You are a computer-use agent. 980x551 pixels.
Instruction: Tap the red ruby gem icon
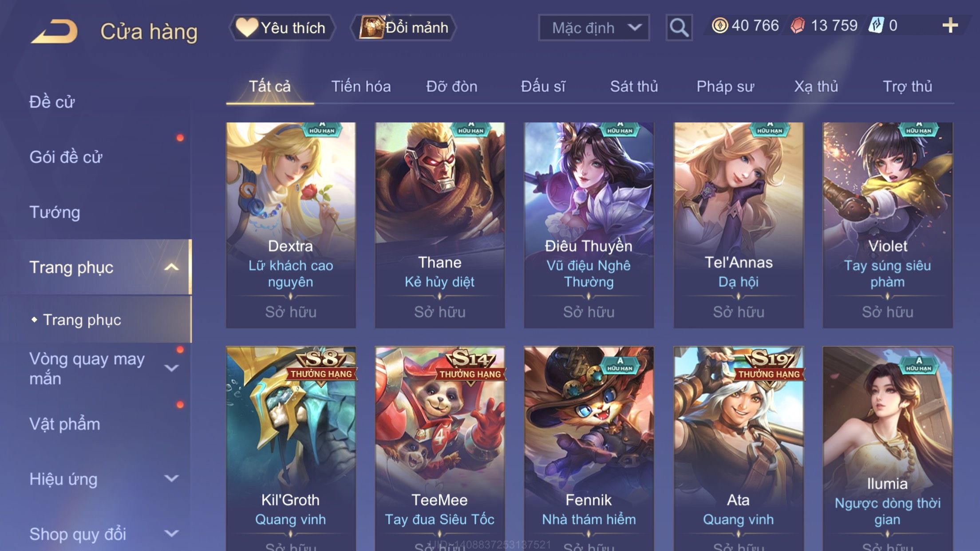pos(798,25)
